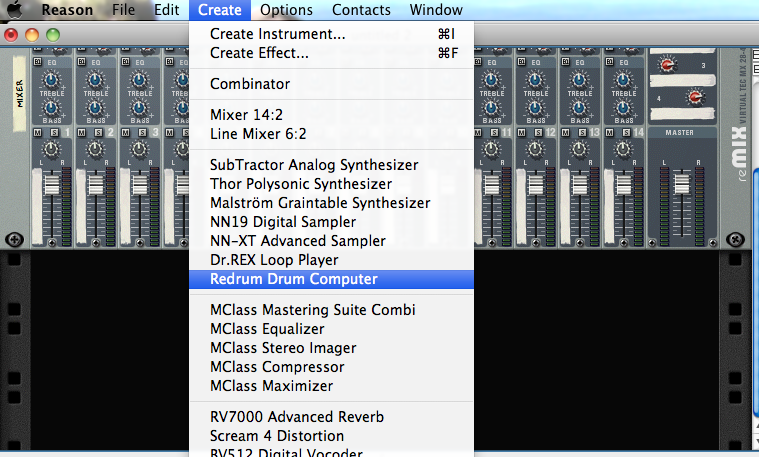759x457 pixels.
Task: Select Combinator from Create menu
Action: click(x=332, y=84)
